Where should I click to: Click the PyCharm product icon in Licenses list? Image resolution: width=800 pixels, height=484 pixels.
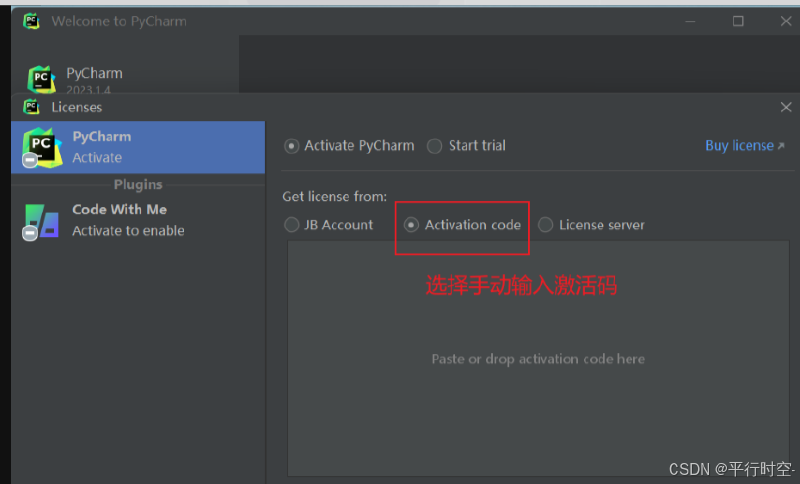[42, 147]
